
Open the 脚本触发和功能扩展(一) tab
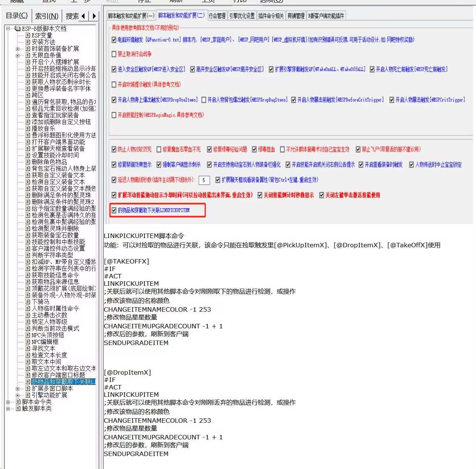click(131, 16)
